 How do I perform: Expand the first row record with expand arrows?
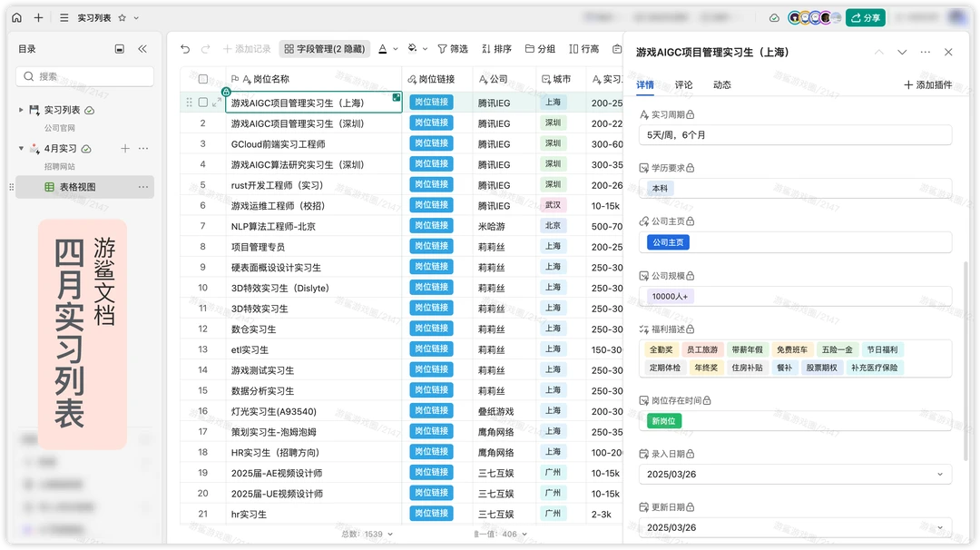point(216,103)
